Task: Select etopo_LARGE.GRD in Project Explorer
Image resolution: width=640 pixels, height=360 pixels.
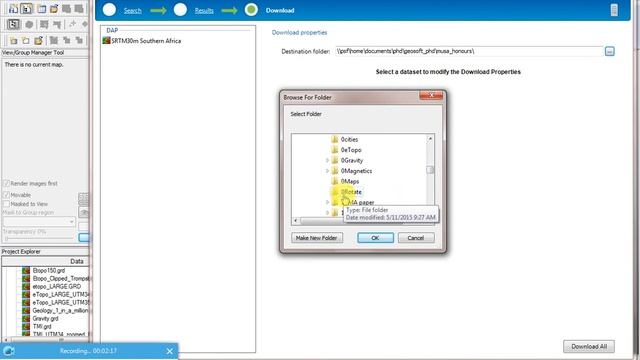Action: tap(57, 287)
